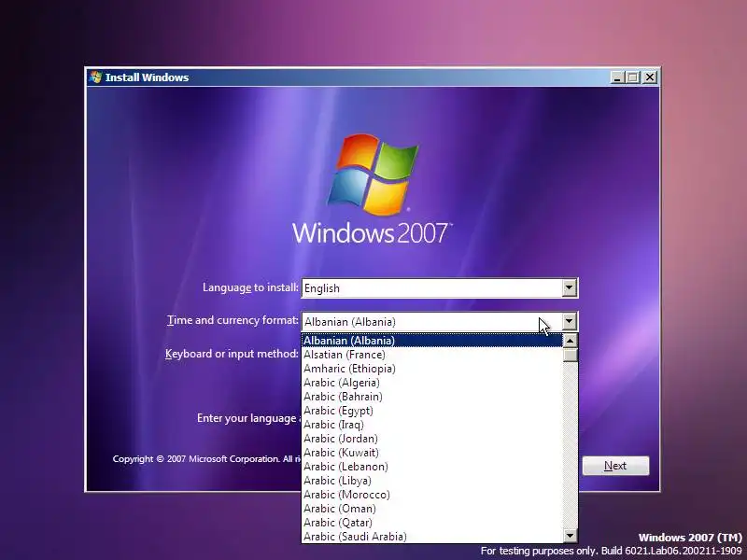Viewport: 747px width, 560px height.
Task: Minimize the Install Windows window
Action: pyautogui.click(x=617, y=77)
